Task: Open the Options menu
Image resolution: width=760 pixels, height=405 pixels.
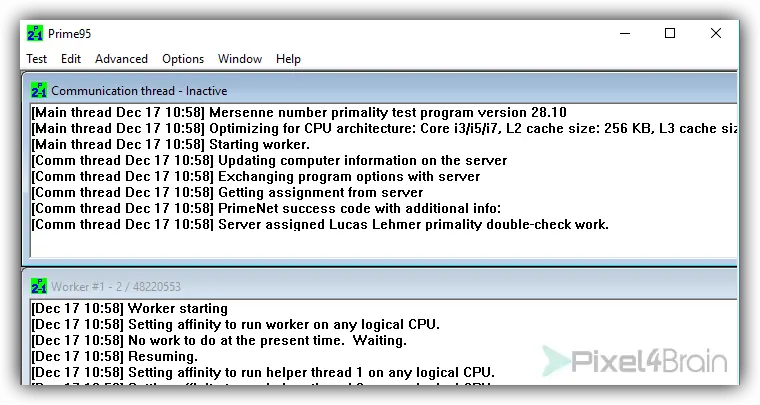Action: click(183, 59)
